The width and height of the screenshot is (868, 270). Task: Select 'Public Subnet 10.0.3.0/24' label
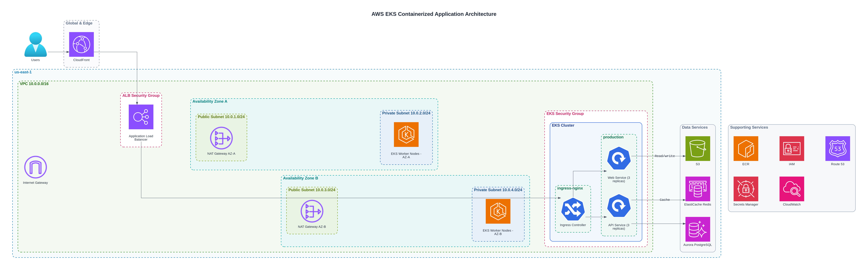312,190
